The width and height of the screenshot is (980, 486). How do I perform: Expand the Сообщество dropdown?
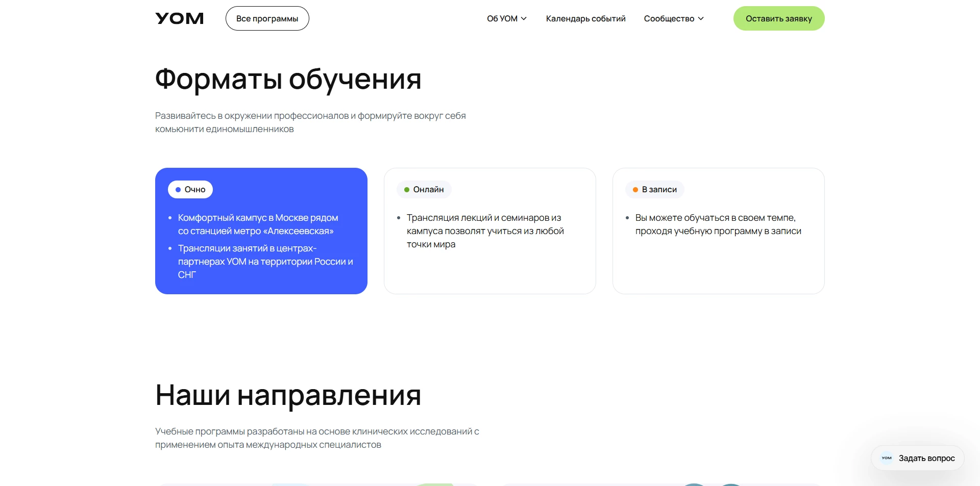pos(673,18)
